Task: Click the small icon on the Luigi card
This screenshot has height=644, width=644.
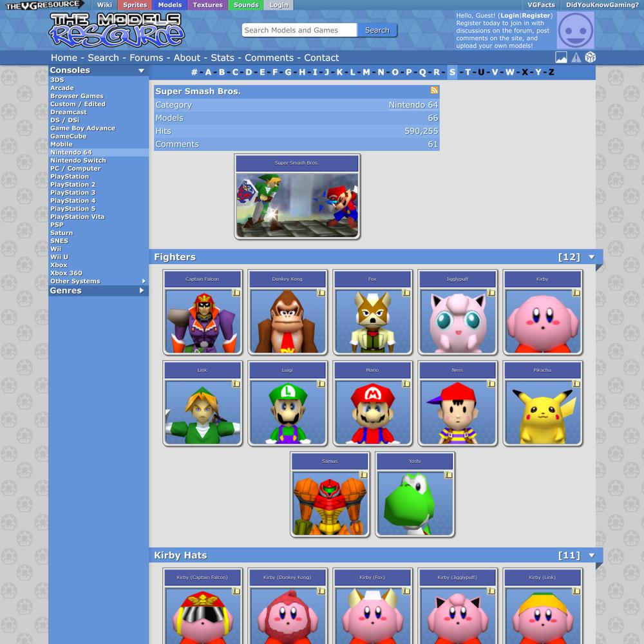Action: (321, 384)
